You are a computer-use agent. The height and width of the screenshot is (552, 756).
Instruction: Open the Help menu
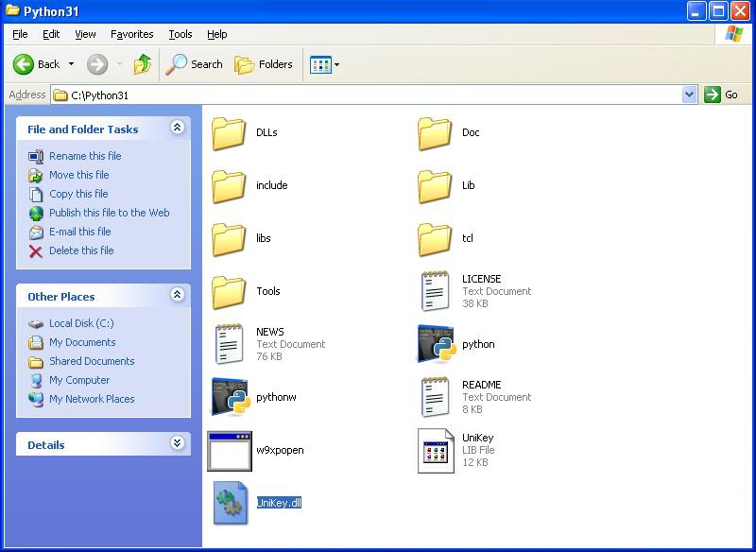(x=217, y=34)
